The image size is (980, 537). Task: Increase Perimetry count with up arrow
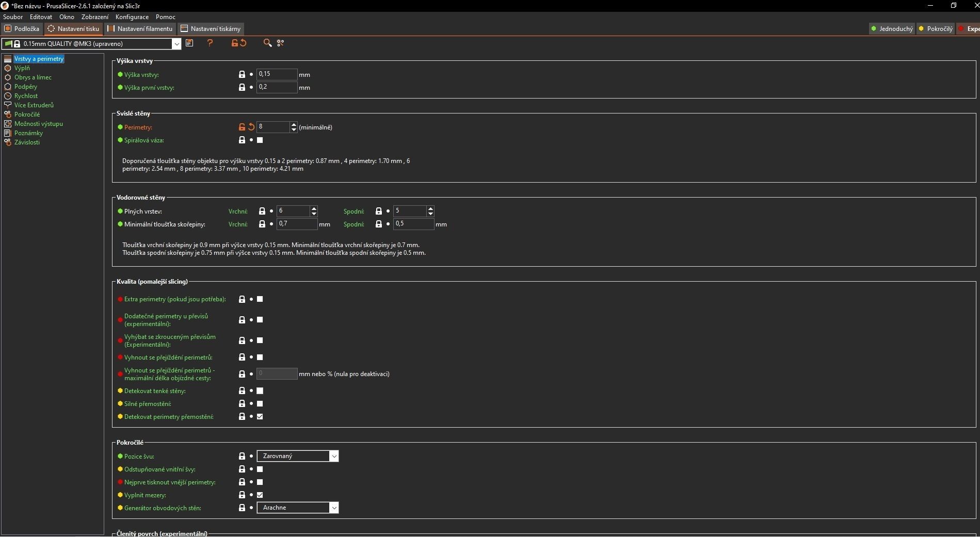pos(294,124)
